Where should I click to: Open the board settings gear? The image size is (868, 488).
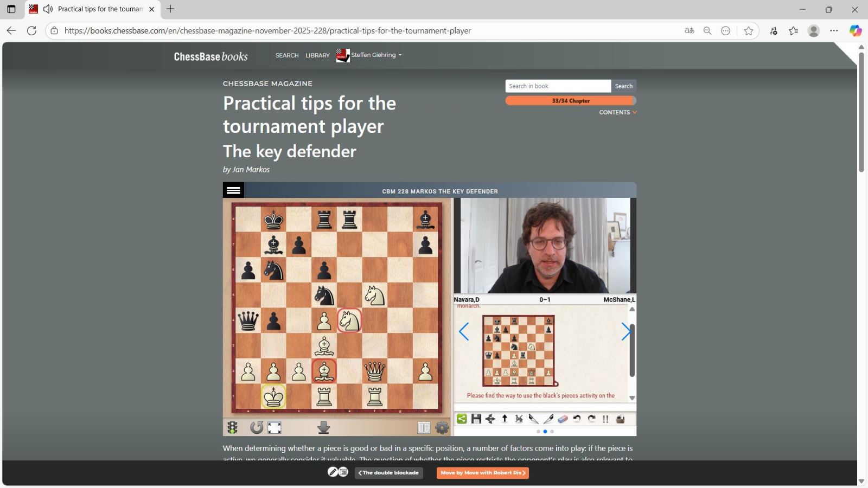[442, 427]
